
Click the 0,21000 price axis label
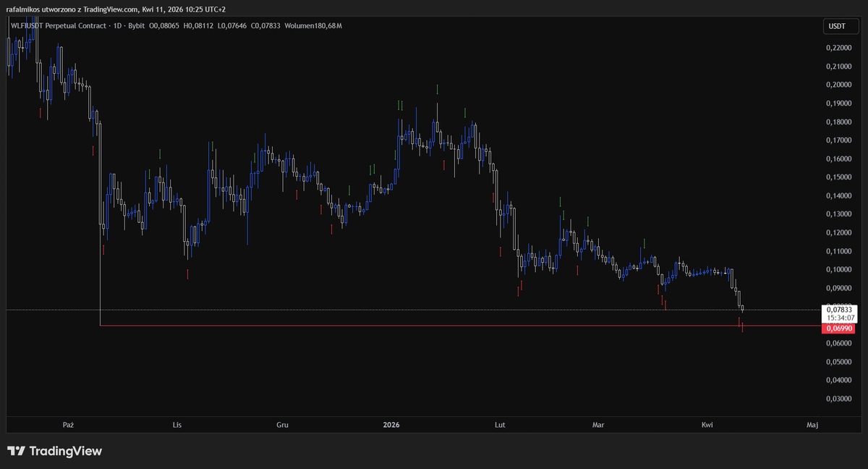pos(838,67)
